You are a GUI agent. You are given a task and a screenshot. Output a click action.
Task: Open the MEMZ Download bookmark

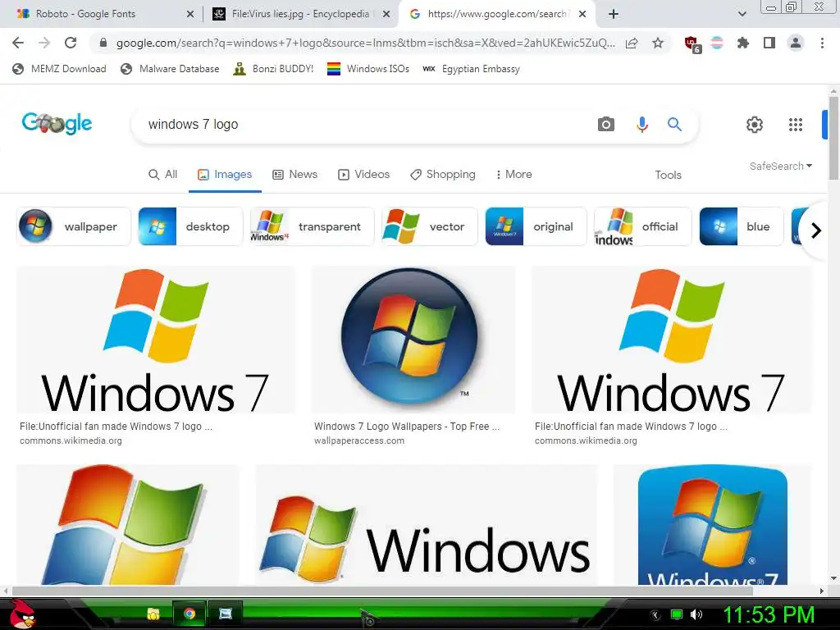[59, 69]
